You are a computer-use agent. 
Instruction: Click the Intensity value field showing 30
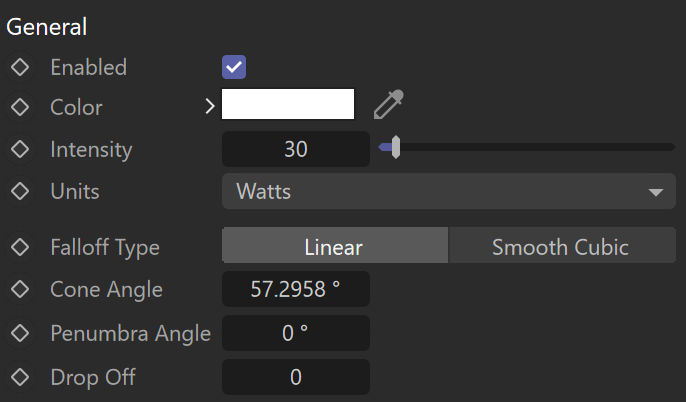[x=296, y=149]
